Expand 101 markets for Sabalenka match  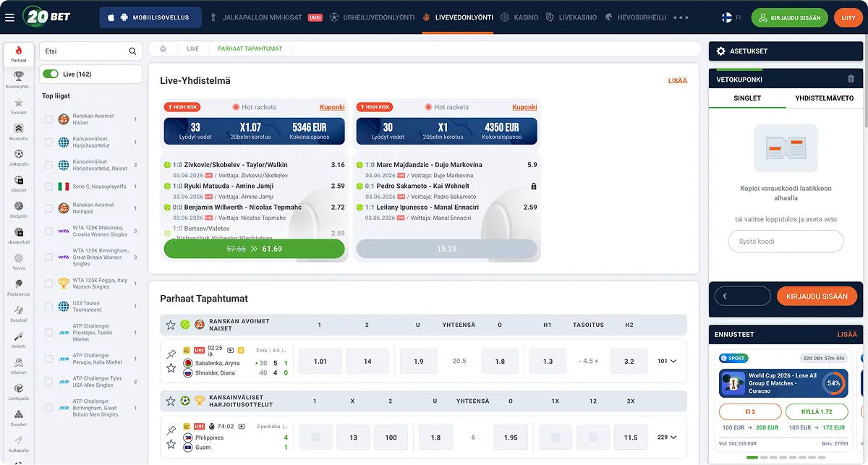667,361
